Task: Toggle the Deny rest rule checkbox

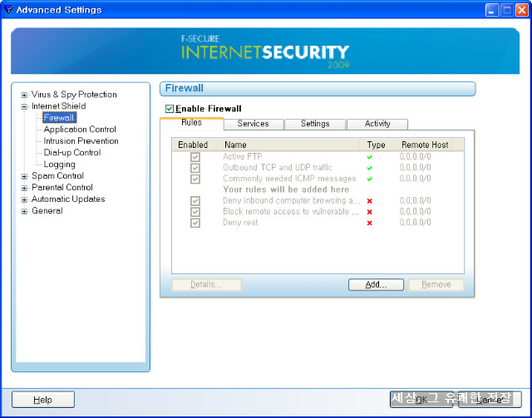Action: coord(195,223)
